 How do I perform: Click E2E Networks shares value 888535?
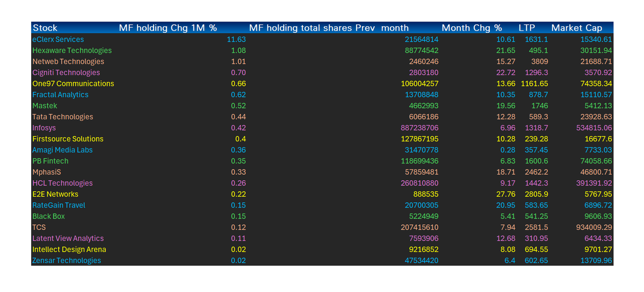click(425, 194)
